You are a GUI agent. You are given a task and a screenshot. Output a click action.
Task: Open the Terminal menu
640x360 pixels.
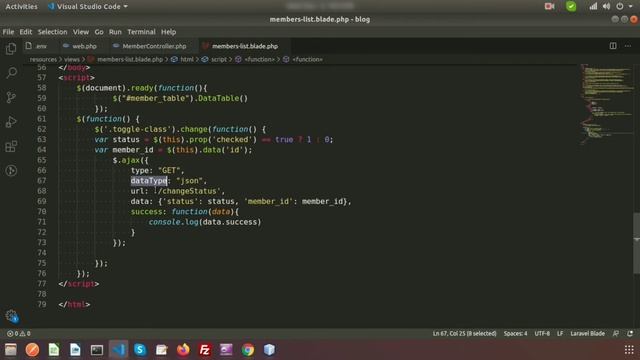[141, 32]
